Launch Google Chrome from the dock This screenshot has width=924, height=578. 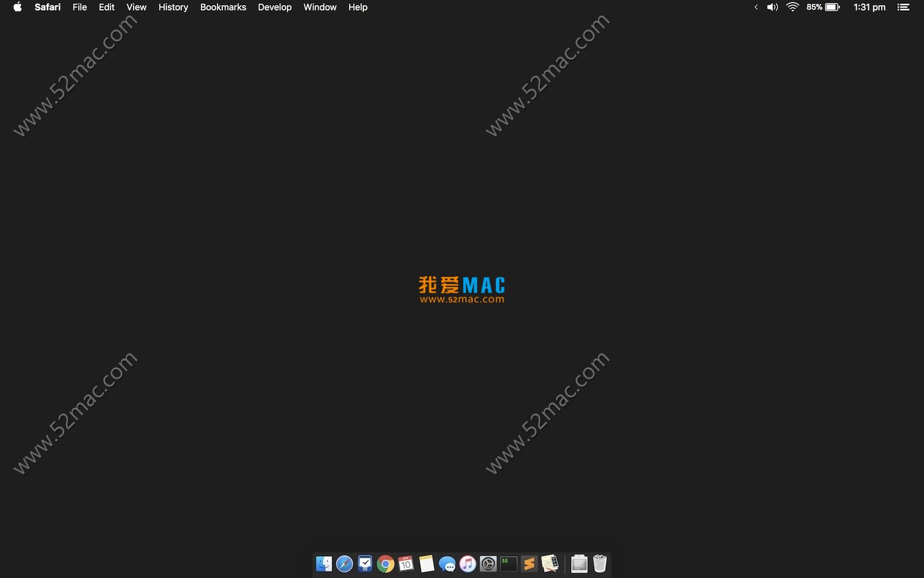386,564
